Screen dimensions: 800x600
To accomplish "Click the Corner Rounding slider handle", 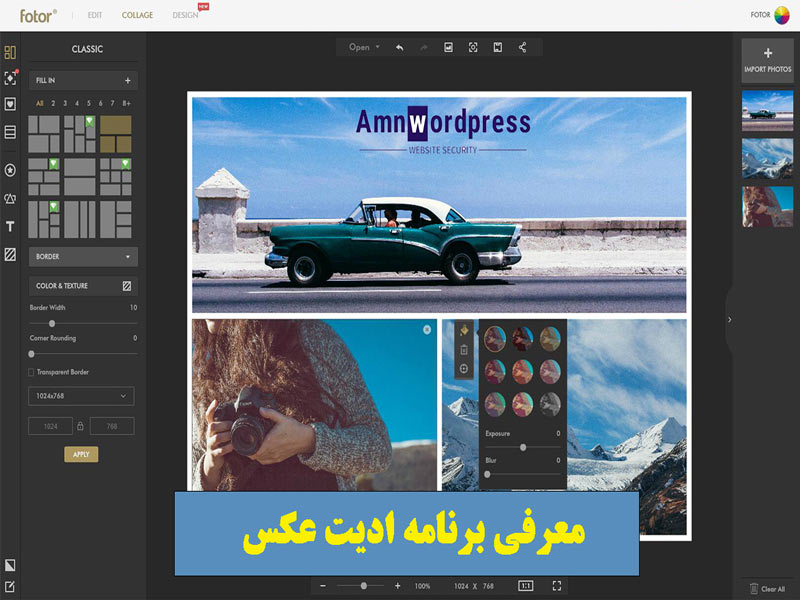I will click(x=32, y=354).
